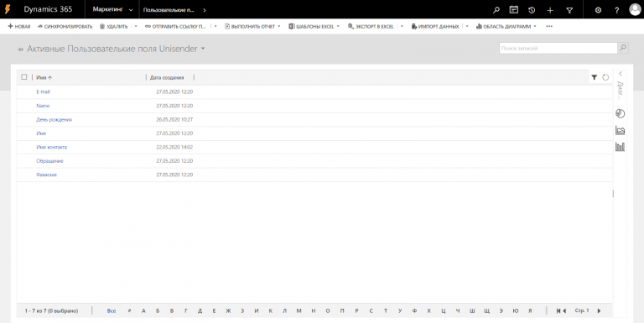Open the view selector next to Unisender title
Viewport: 644px width, 323px height.
coord(202,49)
